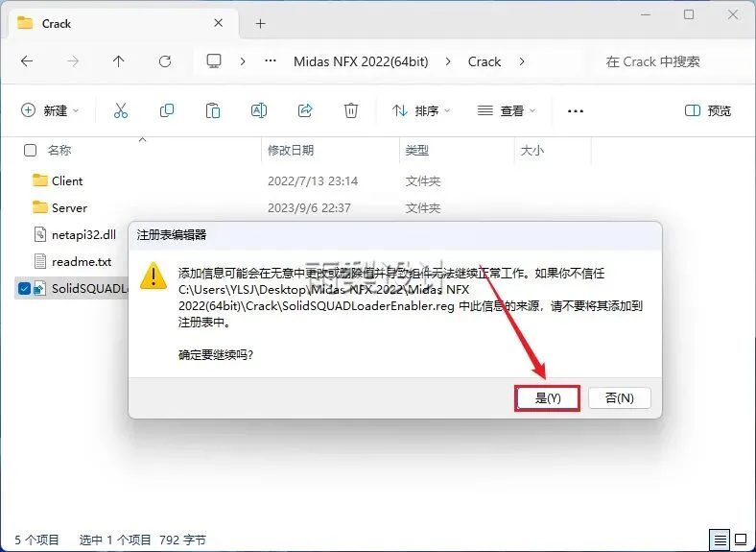Sort by 名称 column header
The width and height of the screenshot is (756, 552).
(59, 150)
